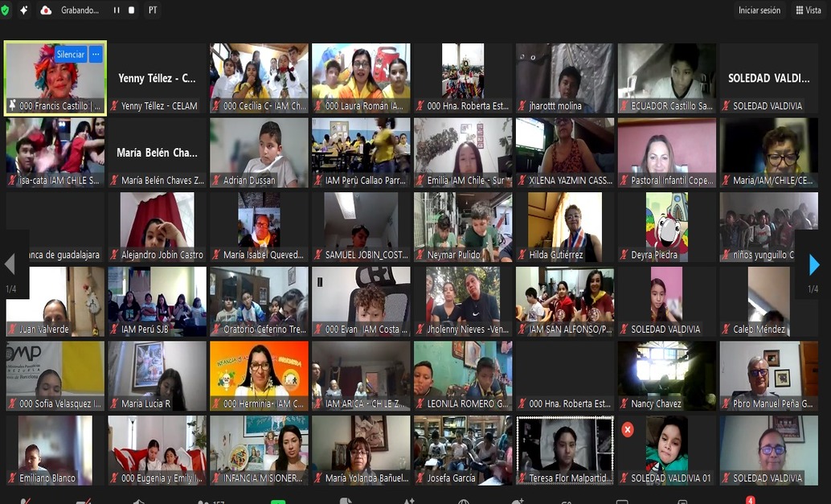Screen dimensions: 831x504
Task: Click muted mic icon beside Adrian Dussan
Action: coord(216,181)
